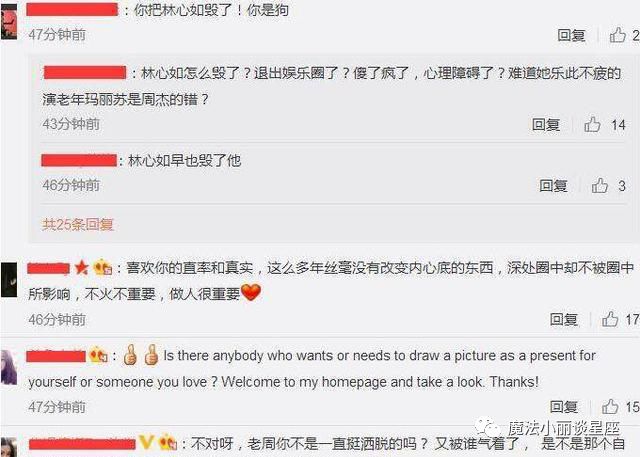
Task: Click thumbs-up with 14 likes
Action: click(x=592, y=124)
